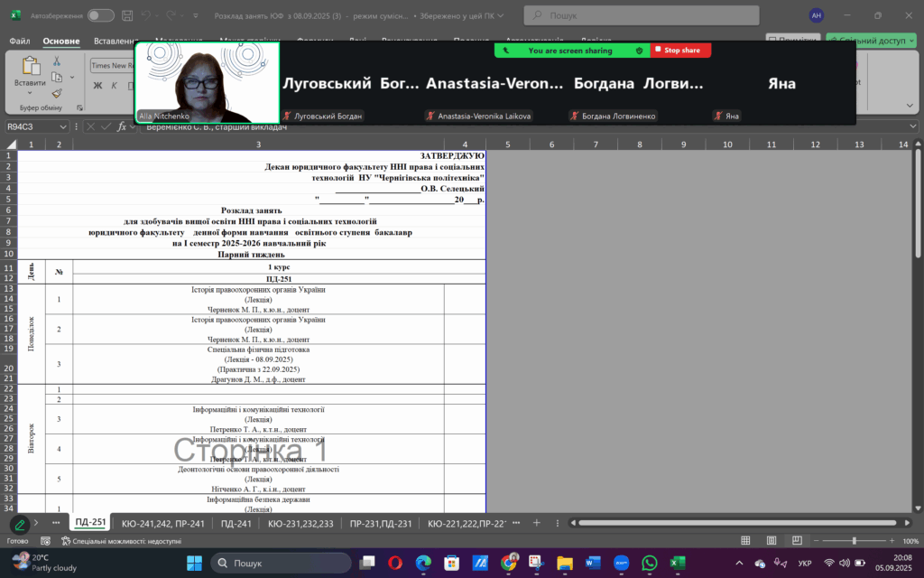The height and width of the screenshot is (578, 924).
Task: Open the Буфер обміну dialog launcher
Action: coord(79,108)
